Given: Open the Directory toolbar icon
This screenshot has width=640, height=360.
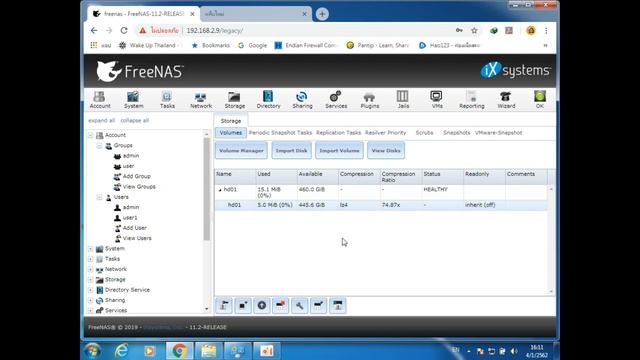Looking at the screenshot, I should [x=268, y=100].
